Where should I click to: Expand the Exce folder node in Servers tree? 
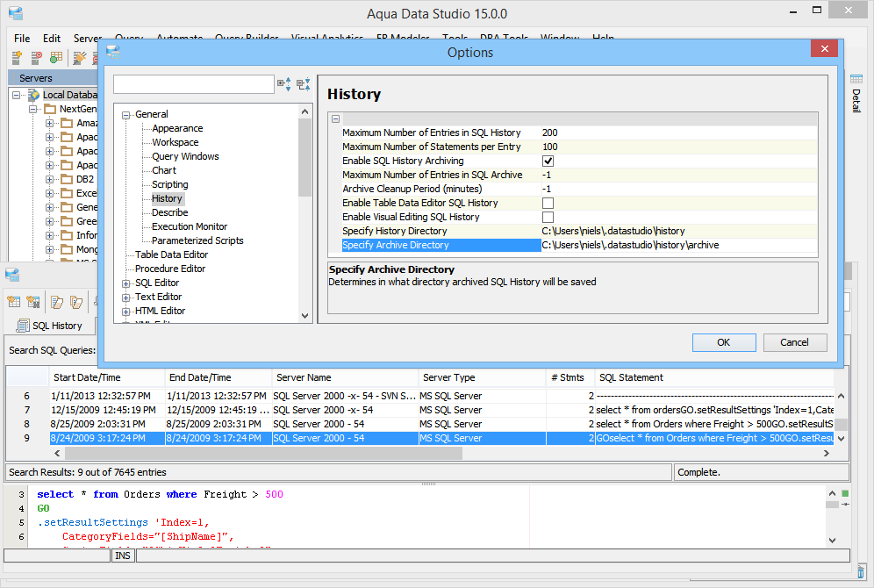point(50,193)
